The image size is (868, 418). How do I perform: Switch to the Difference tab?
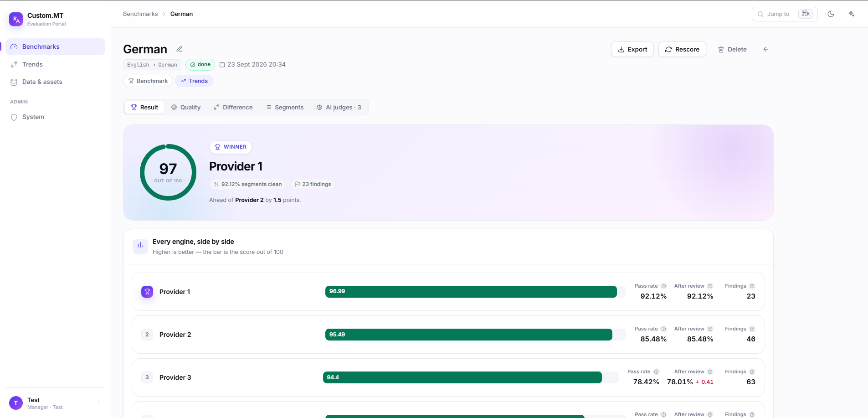(233, 107)
